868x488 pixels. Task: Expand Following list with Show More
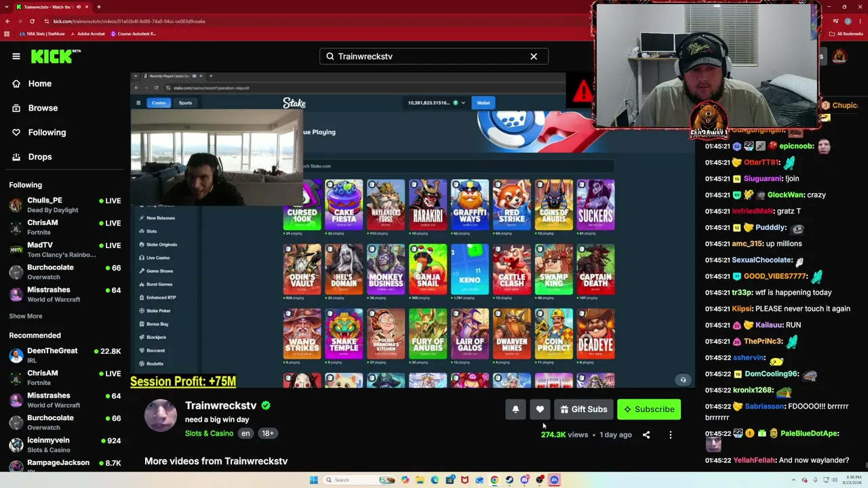click(26, 316)
